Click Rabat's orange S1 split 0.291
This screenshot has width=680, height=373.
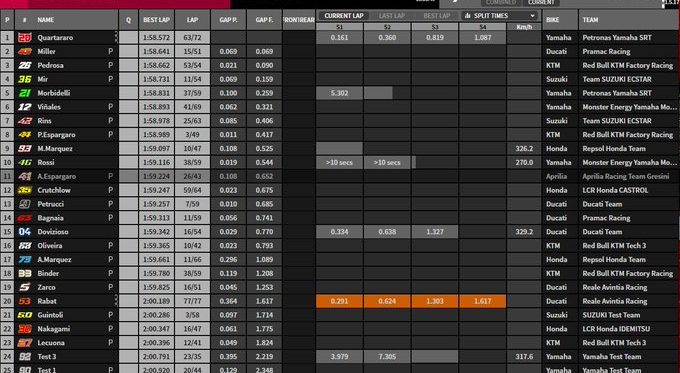tap(340, 301)
